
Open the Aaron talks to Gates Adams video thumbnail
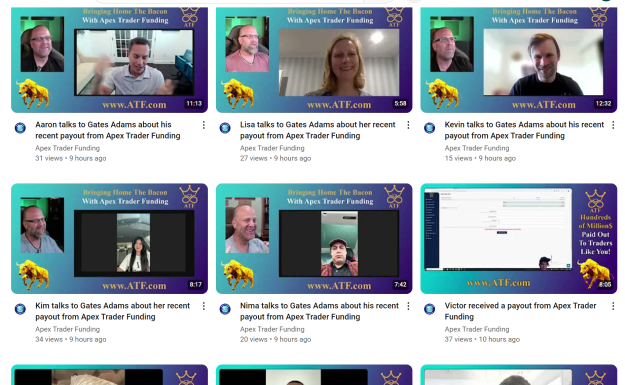pyautogui.click(x=109, y=60)
